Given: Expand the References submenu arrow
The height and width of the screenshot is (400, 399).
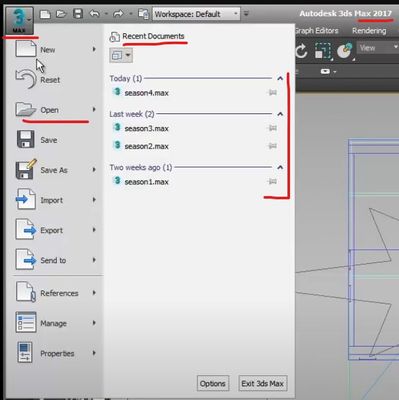Looking at the screenshot, I should pos(94,293).
